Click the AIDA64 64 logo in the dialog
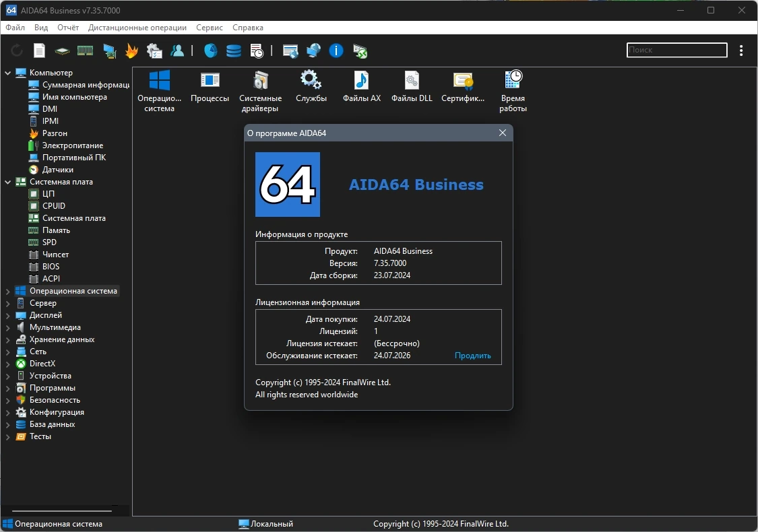 click(288, 185)
